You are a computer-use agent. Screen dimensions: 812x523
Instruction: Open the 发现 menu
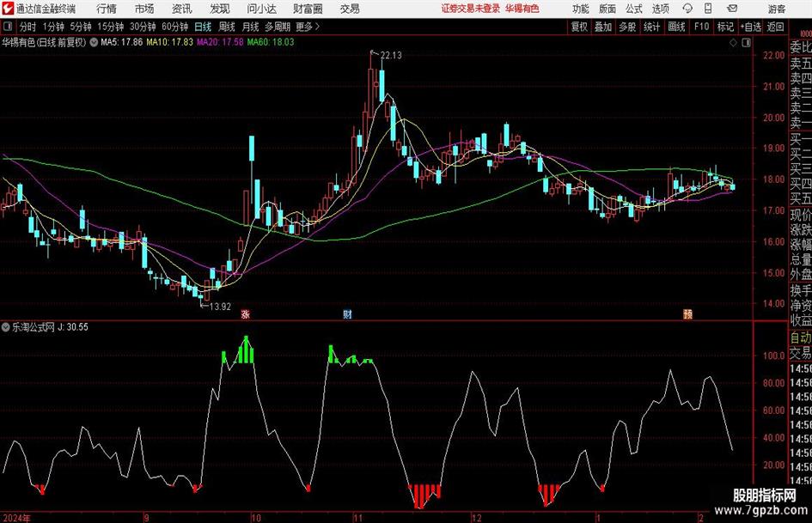(220, 9)
